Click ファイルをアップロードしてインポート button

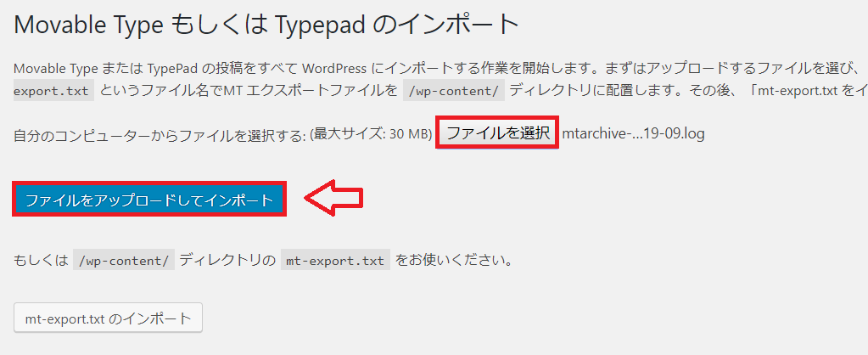(149, 200)
